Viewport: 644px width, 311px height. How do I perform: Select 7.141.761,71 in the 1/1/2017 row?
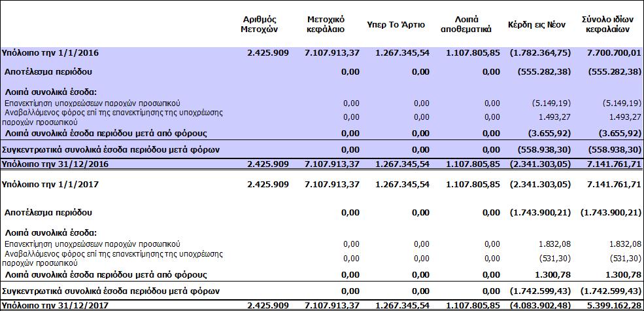click(x=614, y=184)
